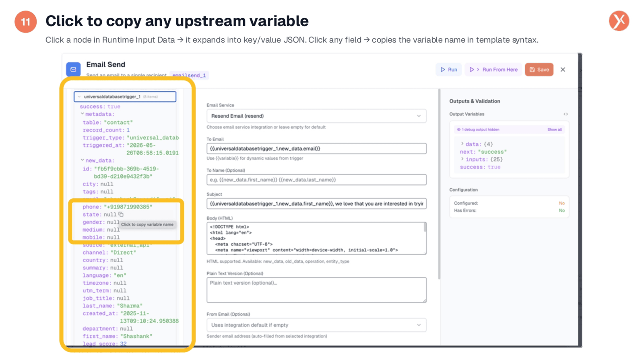
Task: Click the debug output hidden eye icon
Action: (458, 130)
